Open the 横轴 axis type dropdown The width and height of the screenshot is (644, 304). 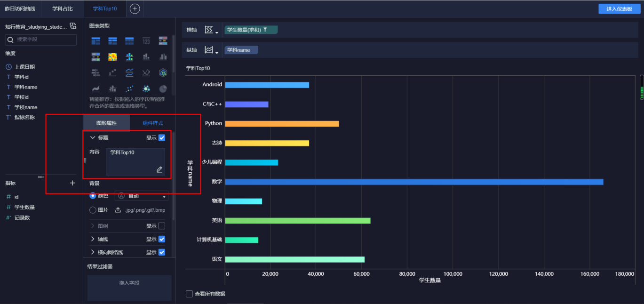pos(211,30)
